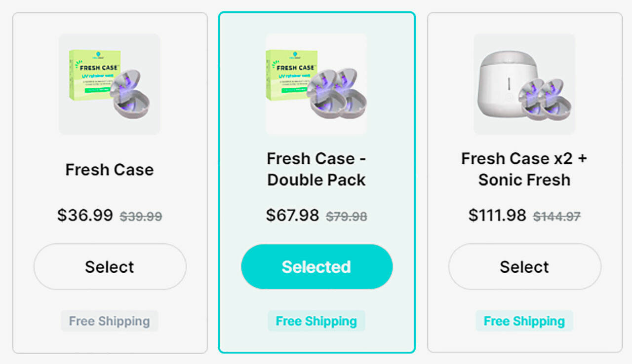Viewport: 632px width, 364px height.
Task: Click the Fresh Case product title
Action: point(110,170)
